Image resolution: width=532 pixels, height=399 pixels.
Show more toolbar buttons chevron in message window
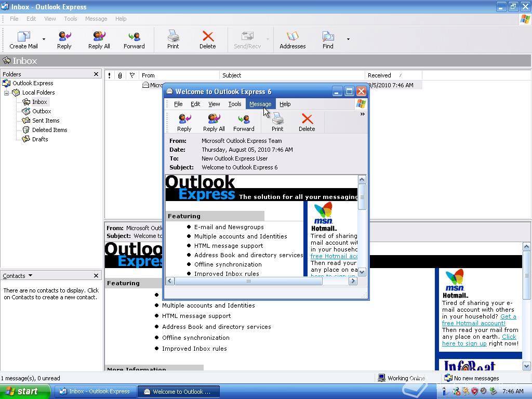point(362,114)
